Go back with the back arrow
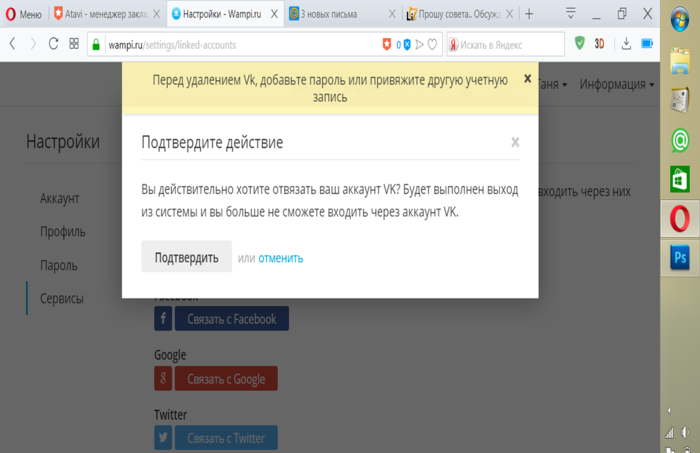The height and width of the screenshot is (453, 700). tap(12, 44)
